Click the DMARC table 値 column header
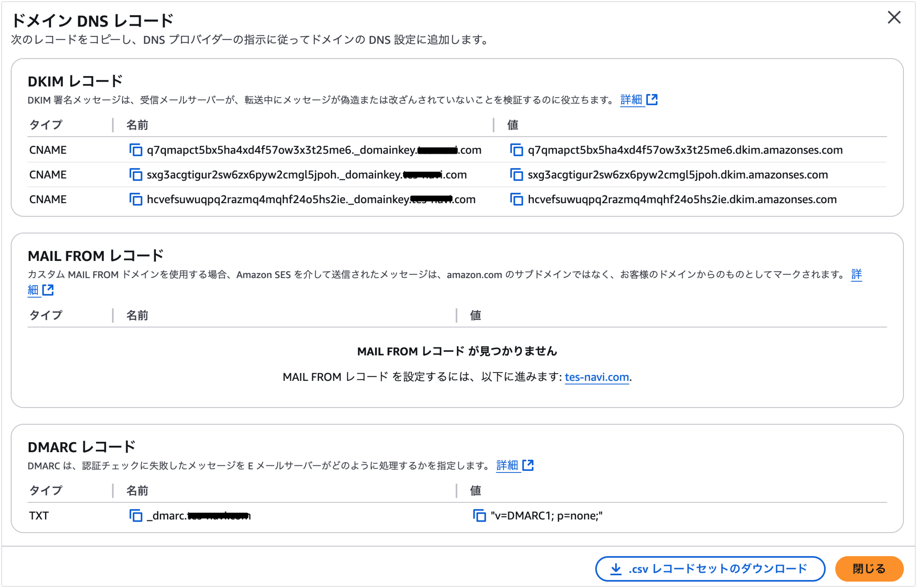 click(475, 491)
